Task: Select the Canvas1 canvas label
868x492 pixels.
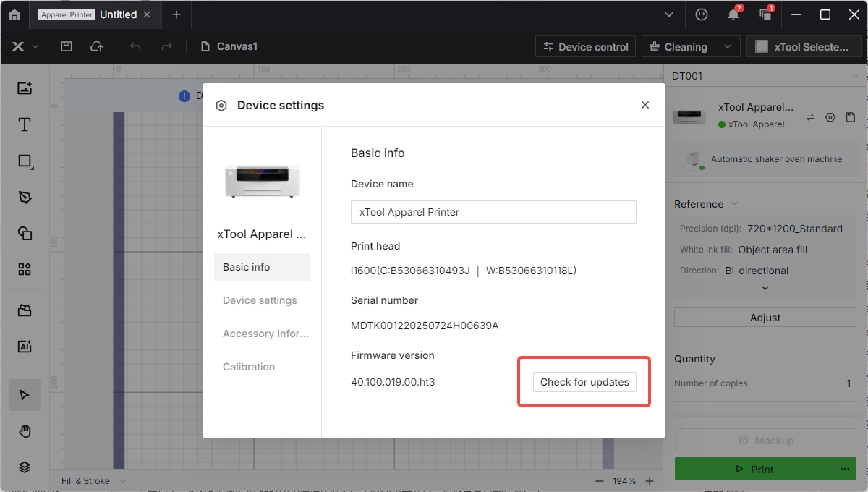Action: click(229, 46)
